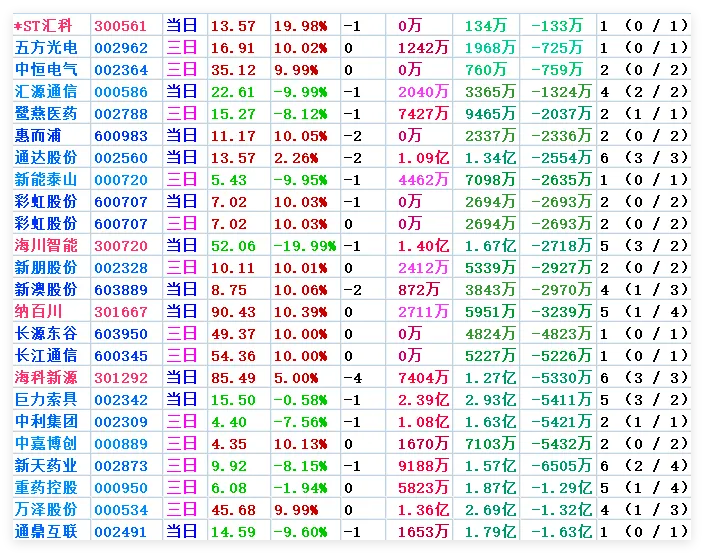The height and width of the screenshot is (553, 704).
Task: Select stock name 长源东谷
Action: tap(46, 334)
